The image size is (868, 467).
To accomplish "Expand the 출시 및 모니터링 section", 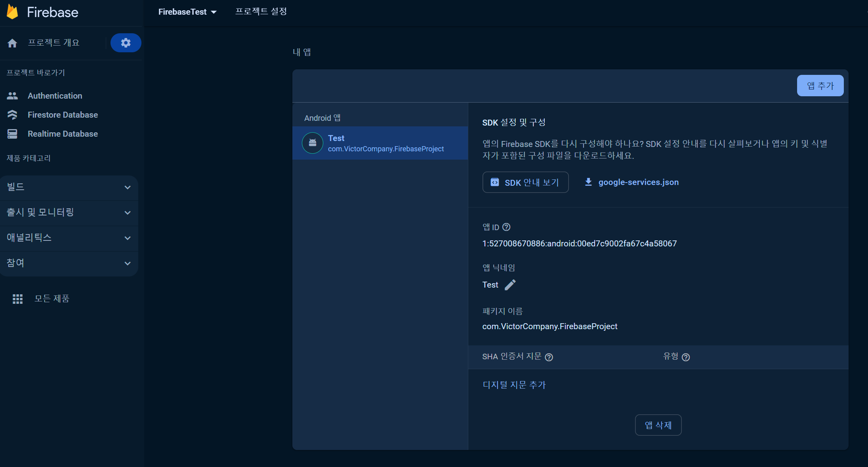I will click(69, 212).
